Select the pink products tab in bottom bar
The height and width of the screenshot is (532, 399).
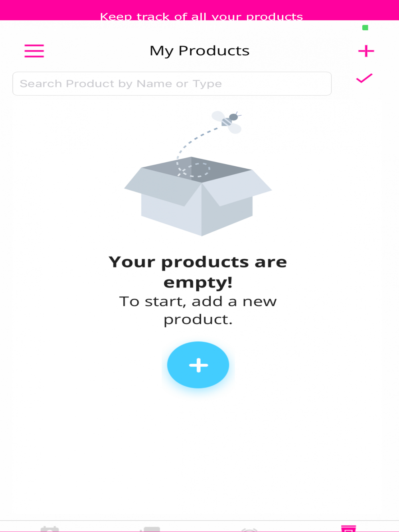[348, 529]
